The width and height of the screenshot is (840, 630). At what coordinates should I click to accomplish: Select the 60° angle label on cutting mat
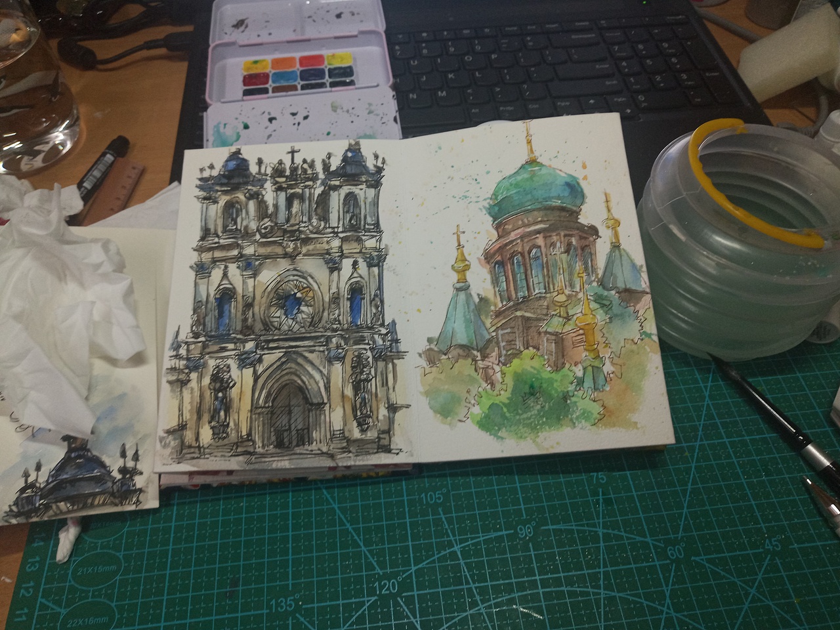pyautogui.click(x=676, y=551)
